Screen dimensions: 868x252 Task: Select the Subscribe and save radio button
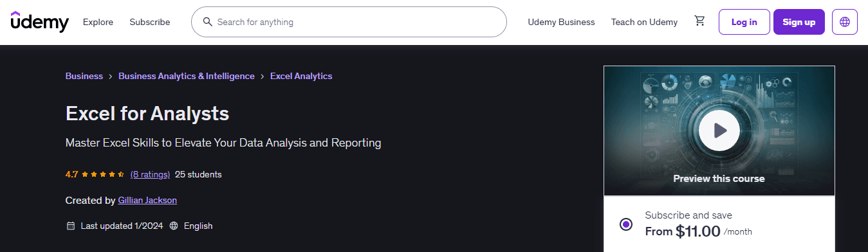[x=625, y=224]
